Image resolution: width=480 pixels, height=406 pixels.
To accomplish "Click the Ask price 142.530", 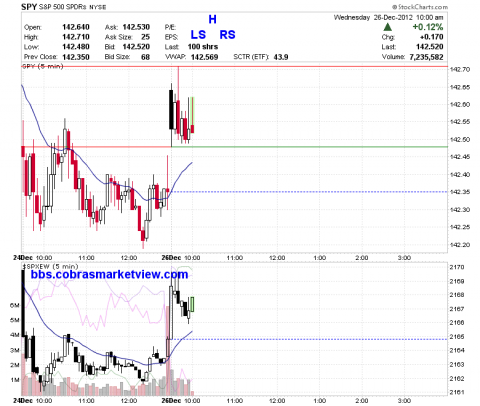I will [136, 27].
